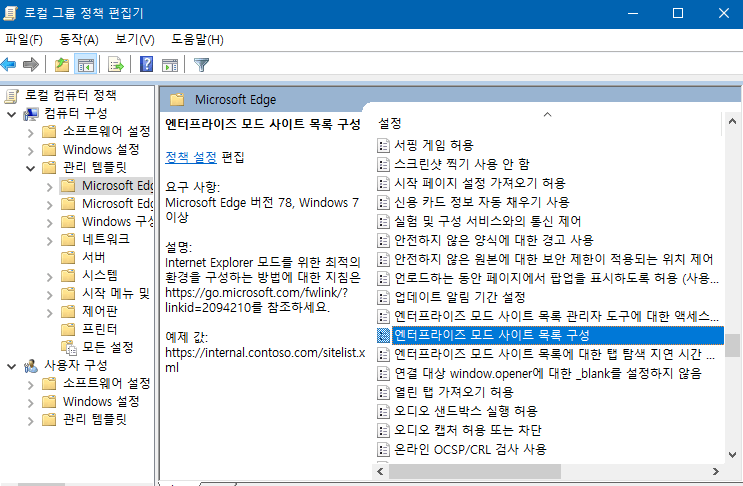This screenshot has height=486, width=743.
Task: Click the horizontal scrollbar right arrow
Action: pos(716,471)
